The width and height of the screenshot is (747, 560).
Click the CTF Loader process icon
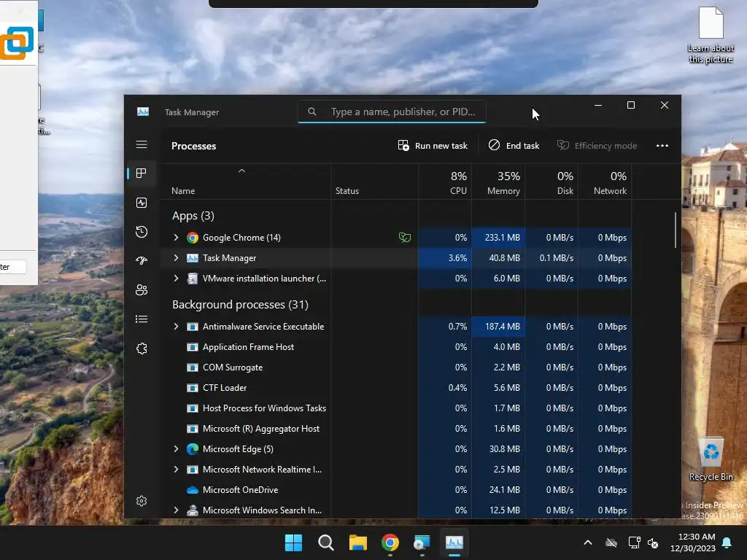pos(193,388)
